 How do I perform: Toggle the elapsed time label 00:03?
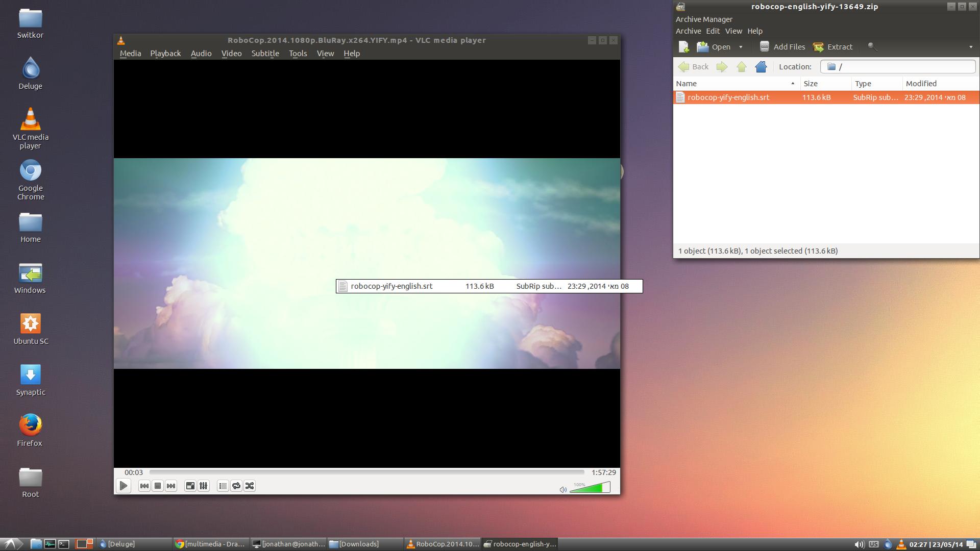click(134, 472)
